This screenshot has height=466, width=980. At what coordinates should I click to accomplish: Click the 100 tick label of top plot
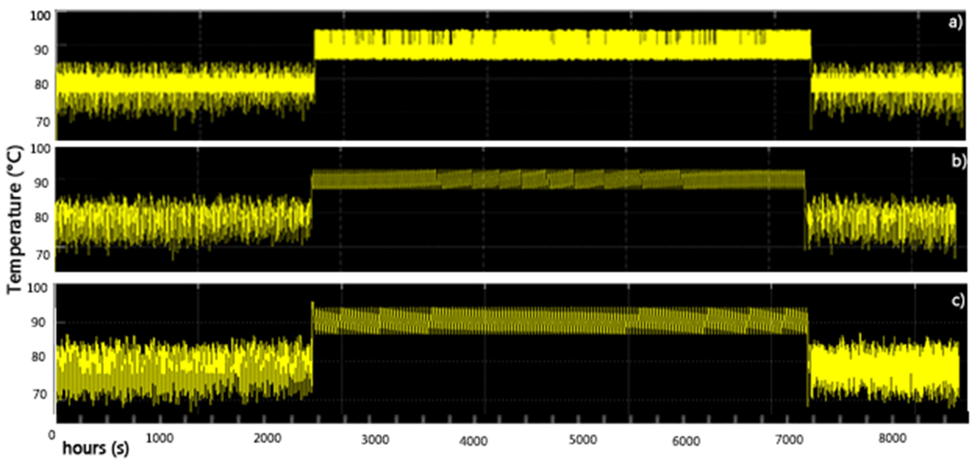coord(40,16)
